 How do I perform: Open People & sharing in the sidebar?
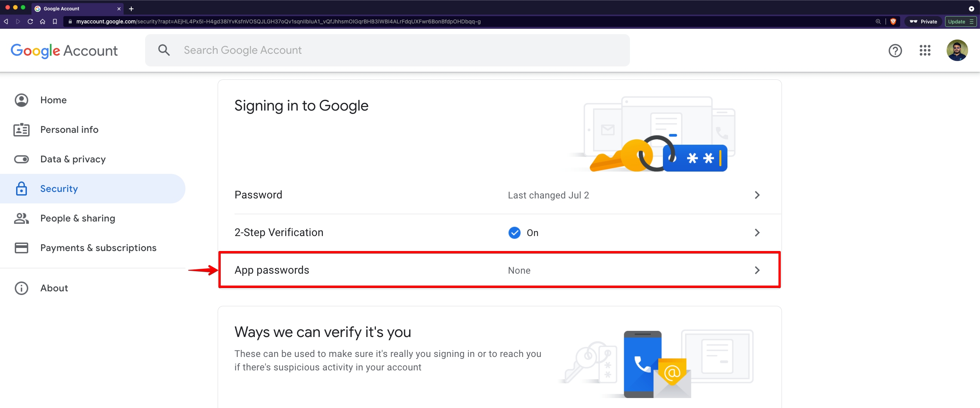(x=93, y=218)
